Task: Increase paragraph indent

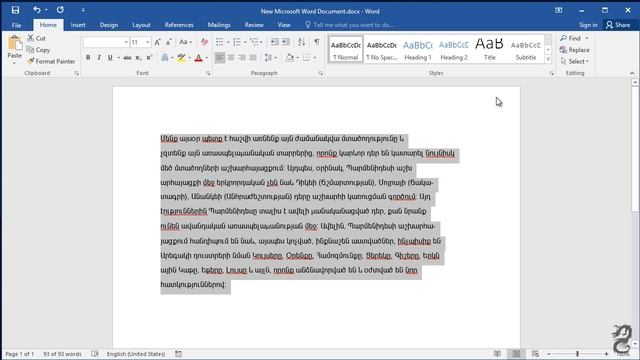Action: coord(286,42)
